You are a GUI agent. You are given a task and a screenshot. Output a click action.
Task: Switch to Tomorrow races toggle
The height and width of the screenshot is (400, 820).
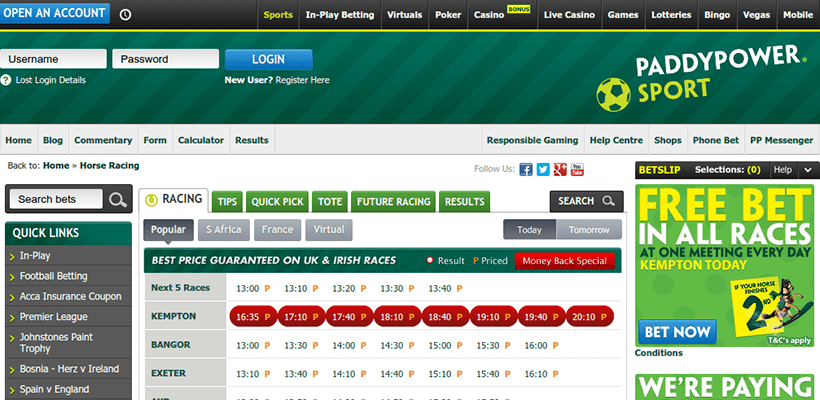pyautogui.click(x=589, y=230)
